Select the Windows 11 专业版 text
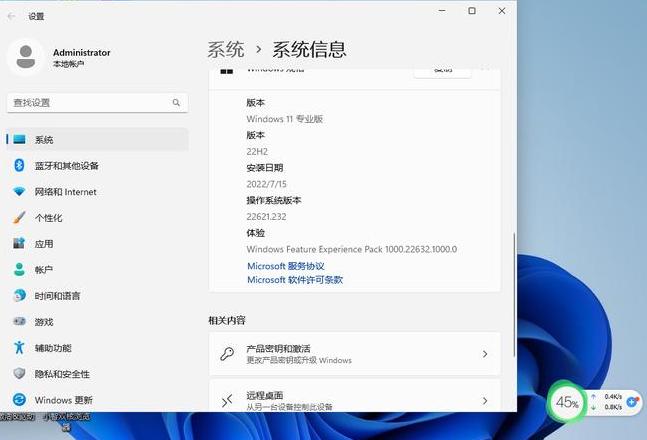The height and width of the screenshot is (440, 647). coord(284,119)
